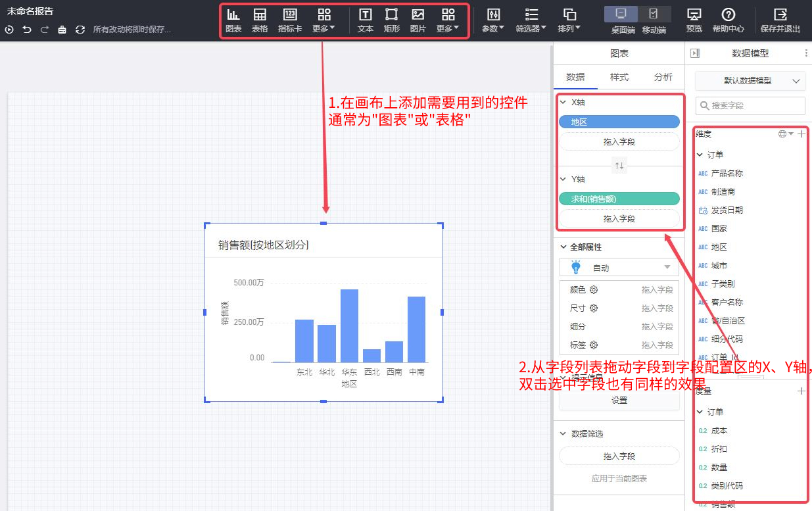Screen dimensions: 812x511
Task: Open 颜色 color field settings gear
Action: pos(595,289)
